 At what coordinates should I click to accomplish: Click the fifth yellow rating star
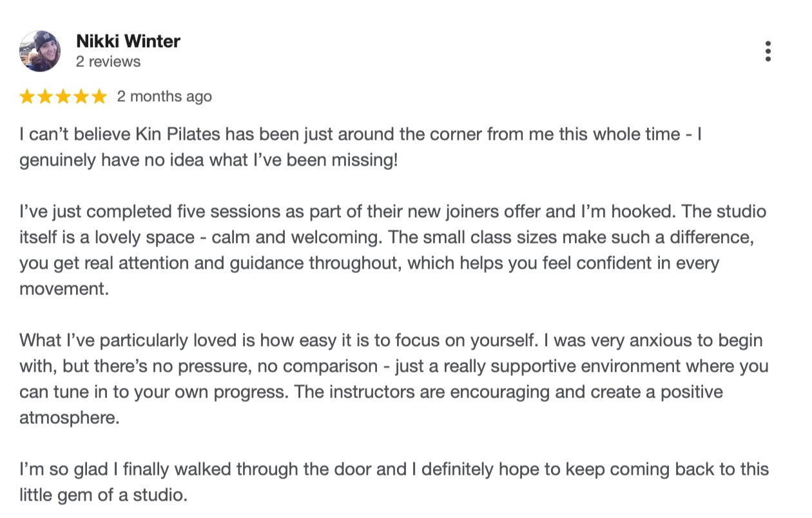click(99, 97)
